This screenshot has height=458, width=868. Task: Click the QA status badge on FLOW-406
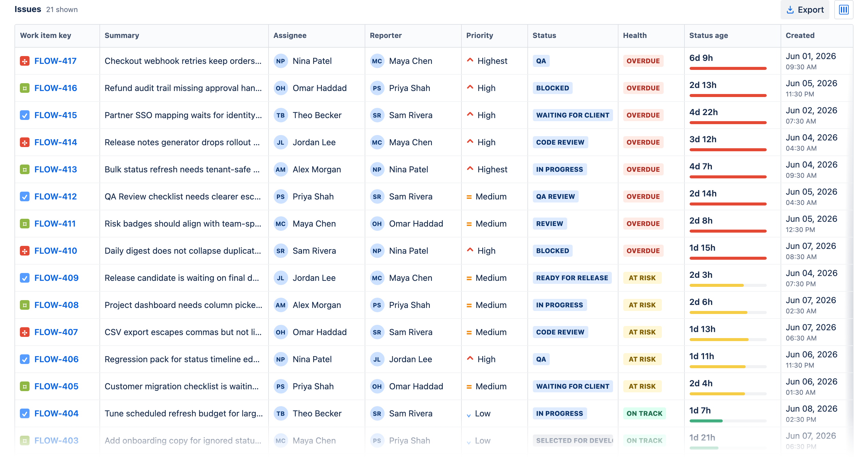[x=541, y=359]
